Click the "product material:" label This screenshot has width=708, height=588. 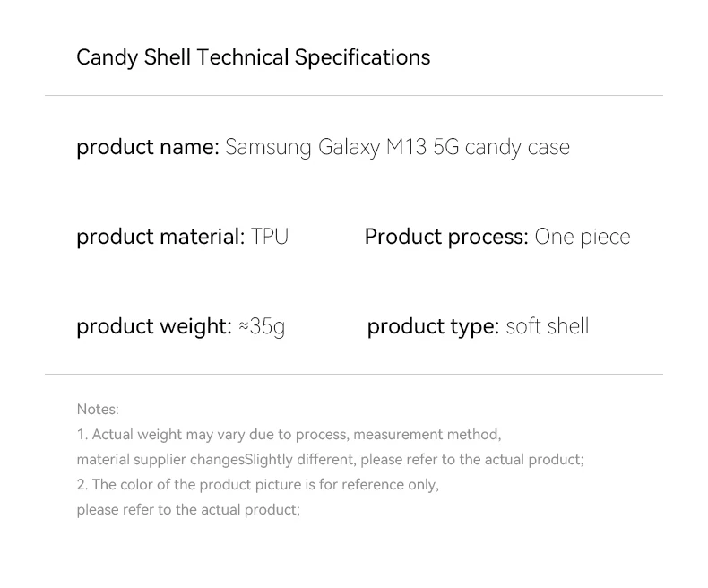tap(160, 237)
